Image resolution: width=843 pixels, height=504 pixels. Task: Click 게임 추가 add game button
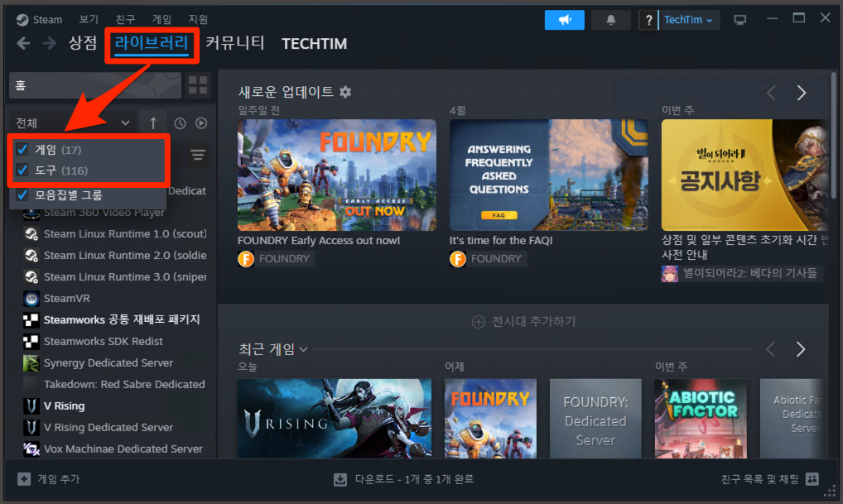coord(48,478)
